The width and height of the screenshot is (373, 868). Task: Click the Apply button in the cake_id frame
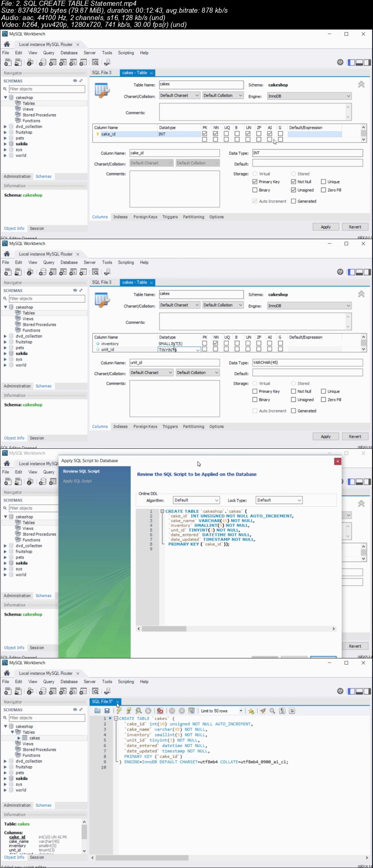(326, 227)
